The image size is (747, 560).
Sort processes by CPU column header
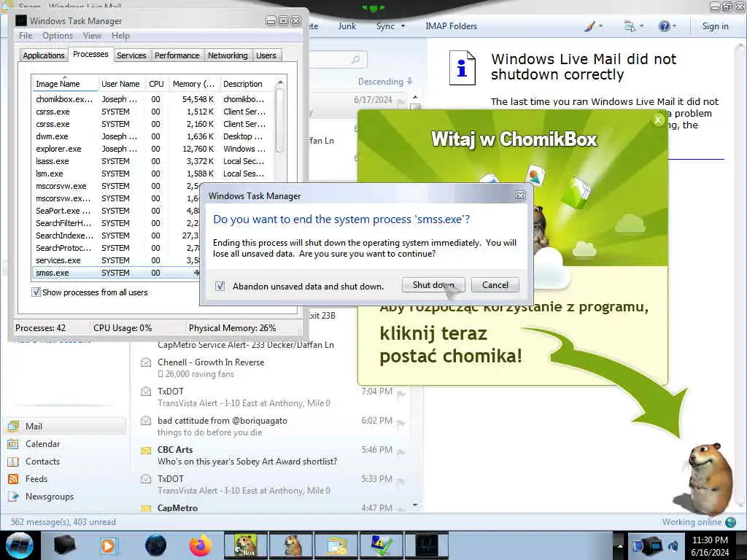[x=156, y=84]
